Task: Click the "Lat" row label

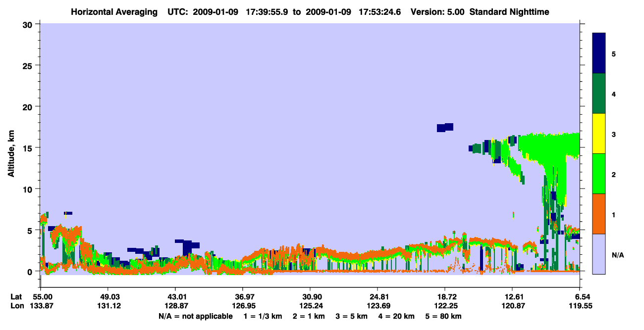Action: pos(16,296)
